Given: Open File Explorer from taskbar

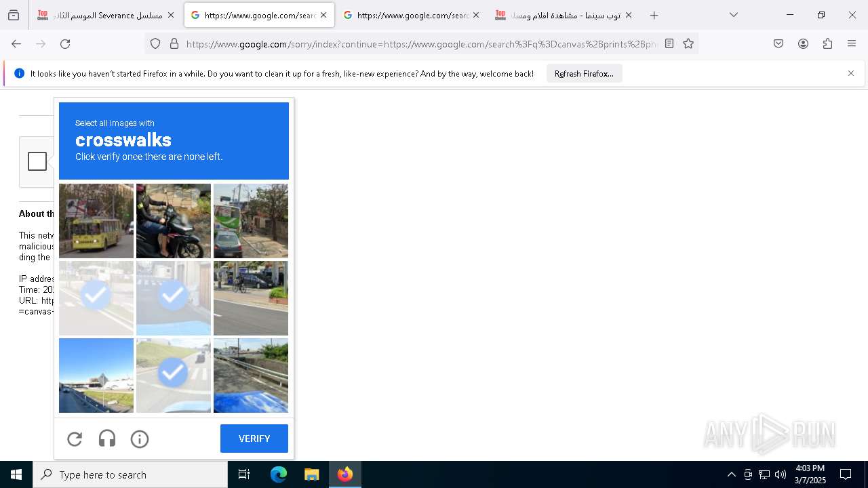Looking at the screenshot, I should click(x=311, y=474).
